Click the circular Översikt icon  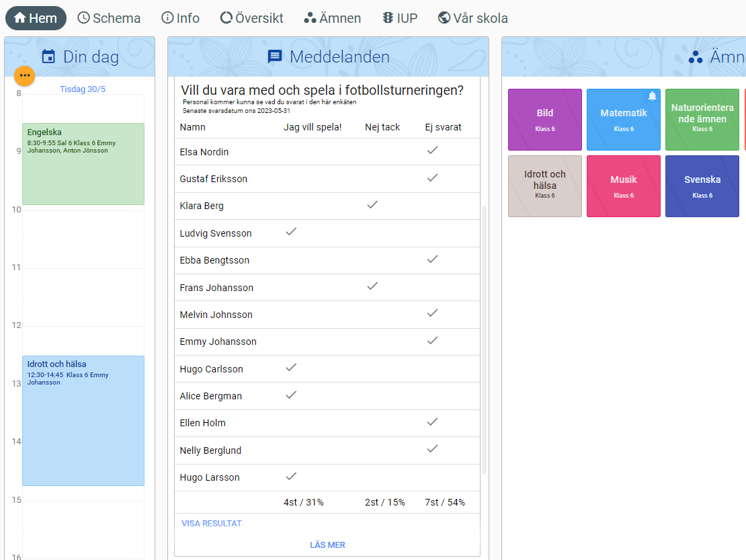click(226, 18)
